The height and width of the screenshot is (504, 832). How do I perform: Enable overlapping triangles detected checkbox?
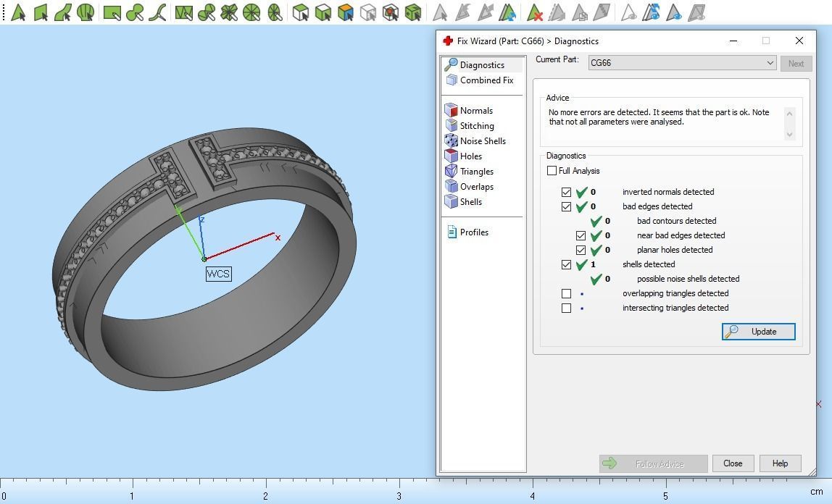(566, 293)
